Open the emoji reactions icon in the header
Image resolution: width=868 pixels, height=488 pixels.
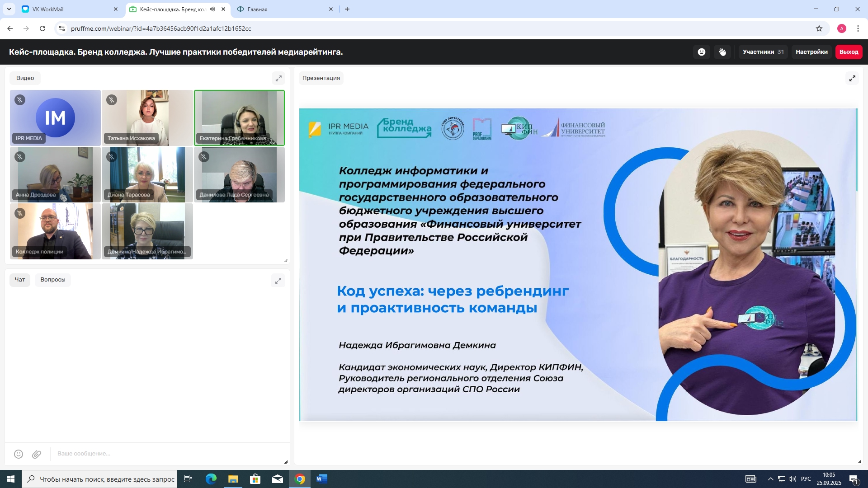(701, 52)
